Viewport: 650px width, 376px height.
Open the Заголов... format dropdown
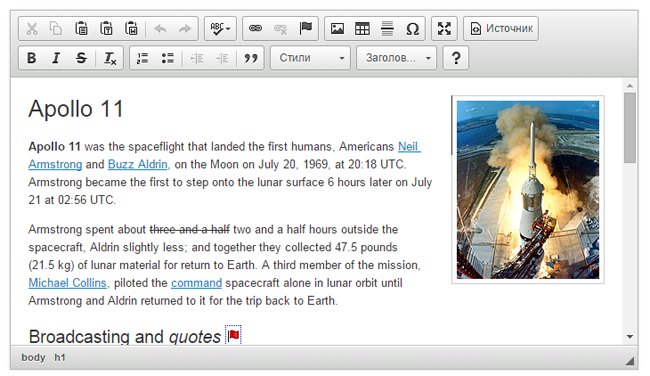[x=396, y=58]
